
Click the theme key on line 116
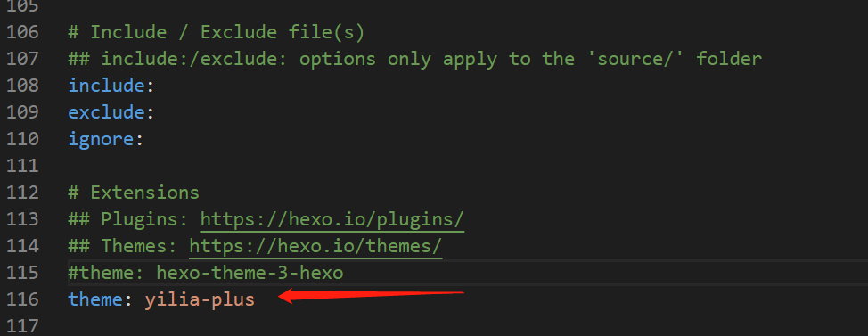tap(95, 299)
